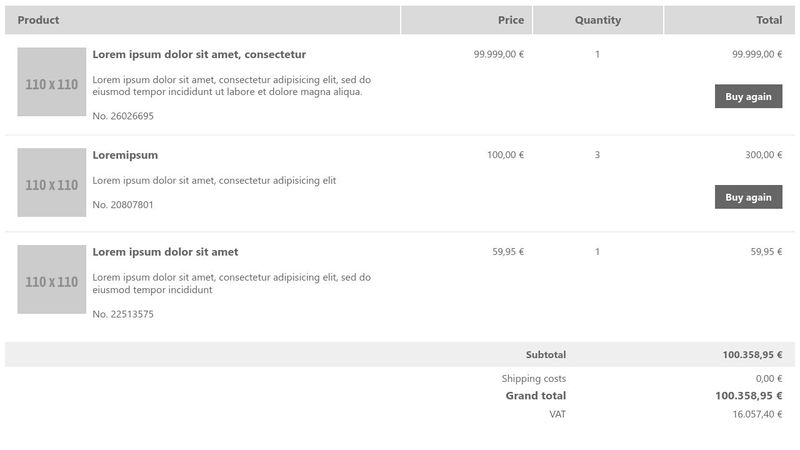800x450 pixels.
Task: Click Buy again for the 99.999,00 € product
Action: tap(748, 96)
